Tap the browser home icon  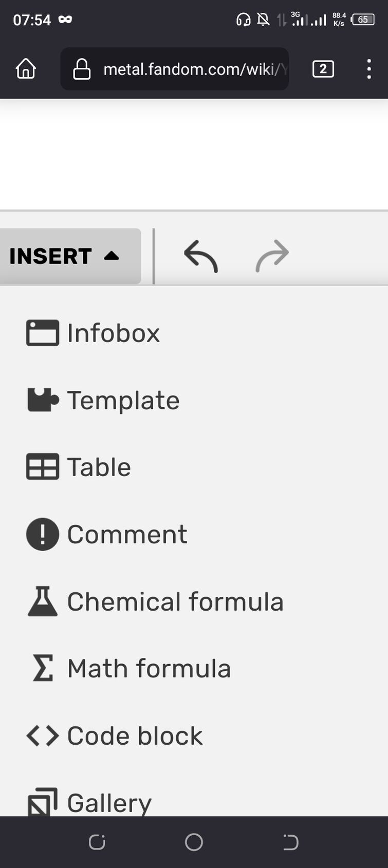coord(26,69)
